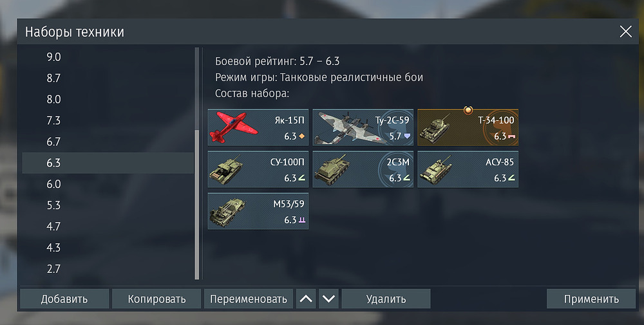The height and width of the screenshot is (325, 644).
Task: Select the Ту-2С-59 bomber card
Action: (363, 127)
